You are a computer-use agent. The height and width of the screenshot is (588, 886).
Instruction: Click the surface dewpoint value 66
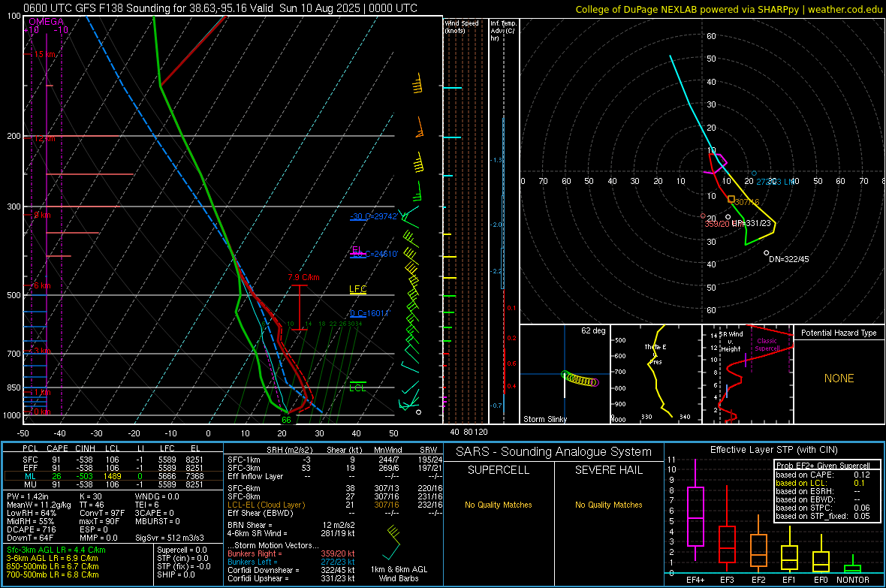click(x=287, y=420)
